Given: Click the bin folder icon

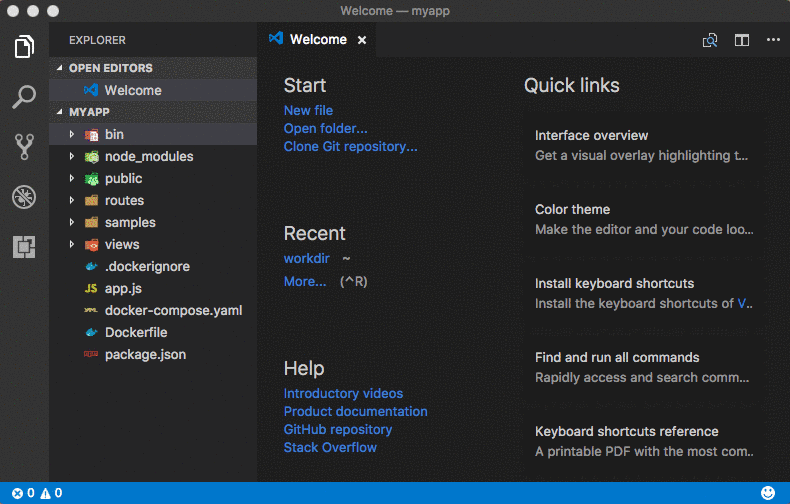Looking at the screenshot, I should click(92, 135).
